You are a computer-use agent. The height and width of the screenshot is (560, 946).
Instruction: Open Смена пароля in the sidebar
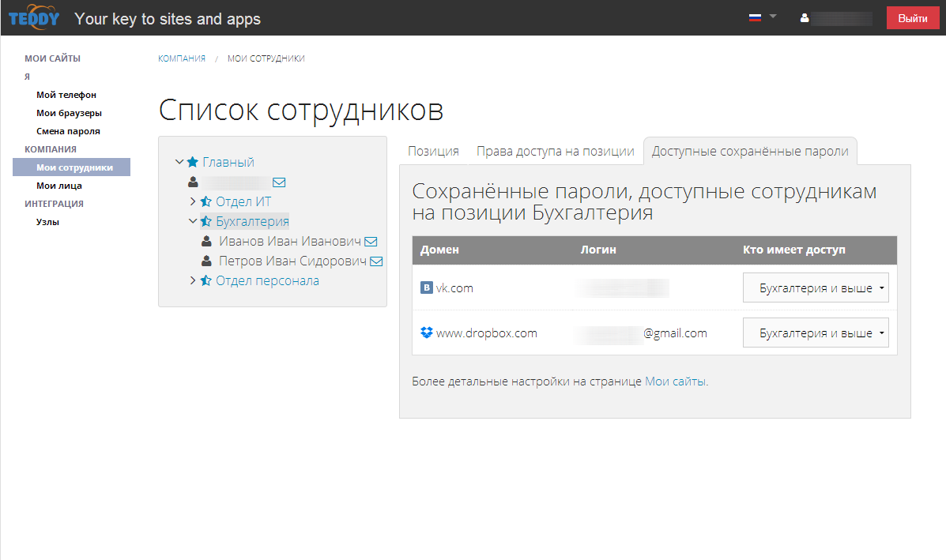click(x=68, y=131)
